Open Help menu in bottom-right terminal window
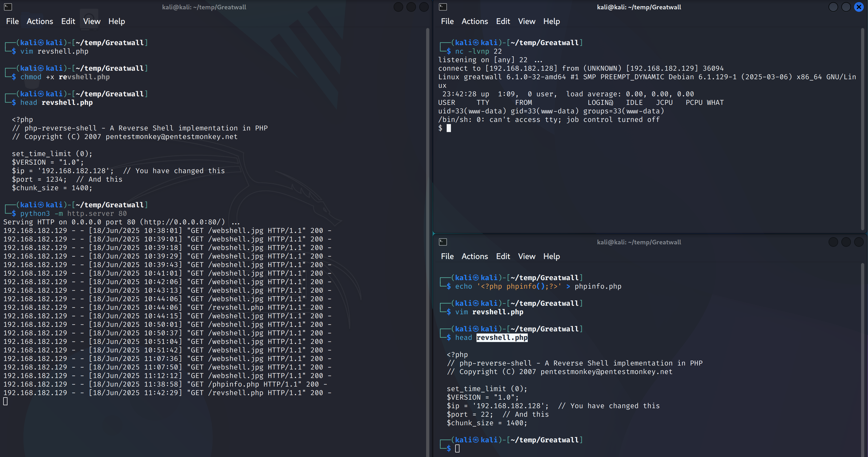The height and width of the screenshot is (457, 868). pos(551,256)
